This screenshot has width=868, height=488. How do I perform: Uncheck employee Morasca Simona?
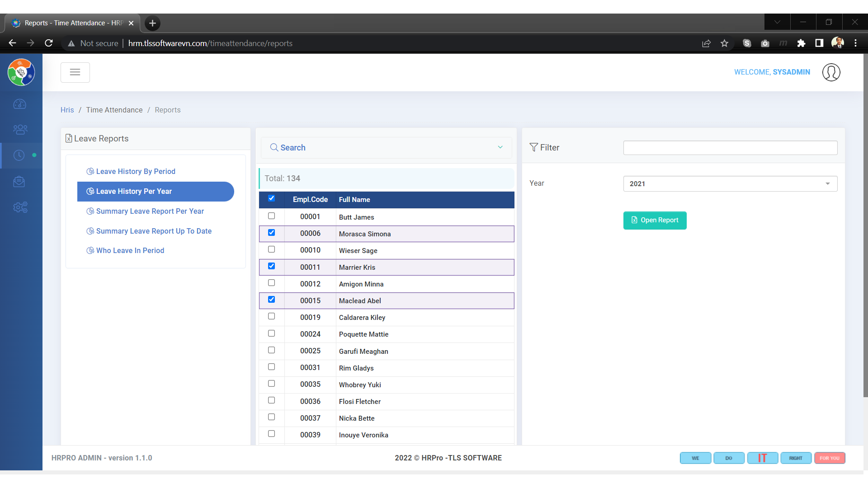(x=271, y=232)
